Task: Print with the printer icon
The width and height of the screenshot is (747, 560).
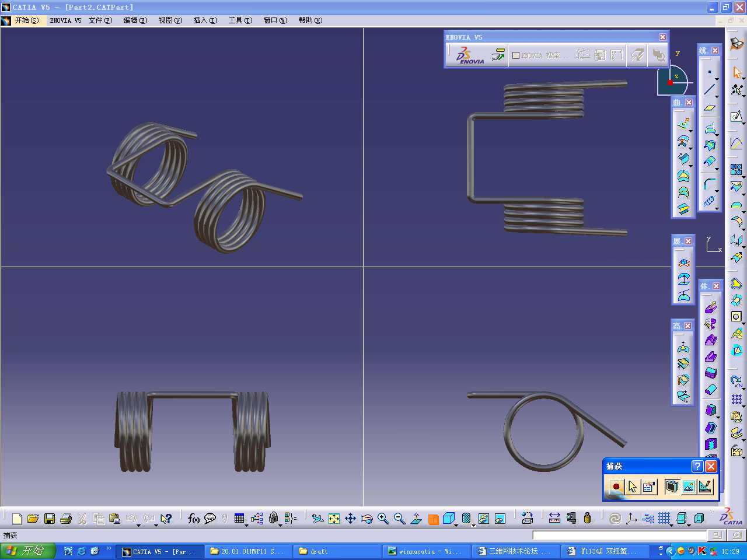Action: coord(66,519)
